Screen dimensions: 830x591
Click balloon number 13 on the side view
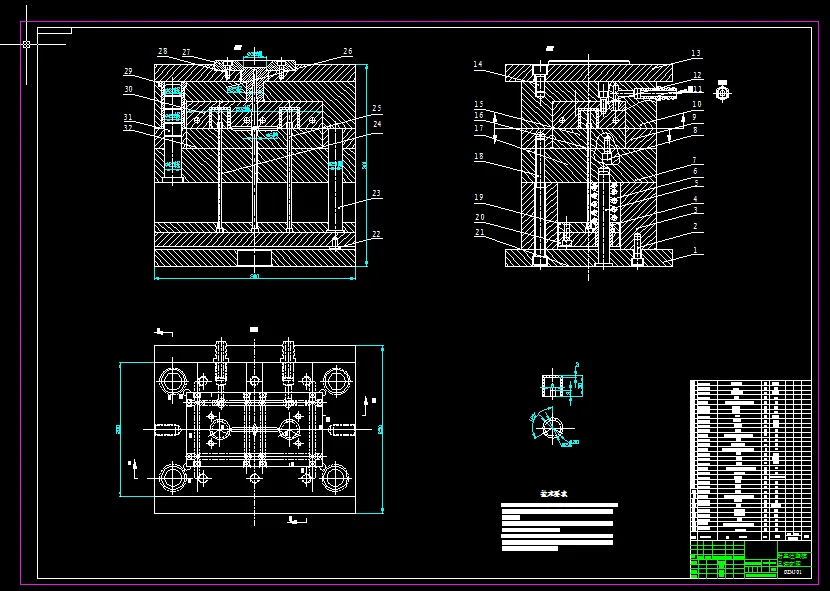coord(696,53)
